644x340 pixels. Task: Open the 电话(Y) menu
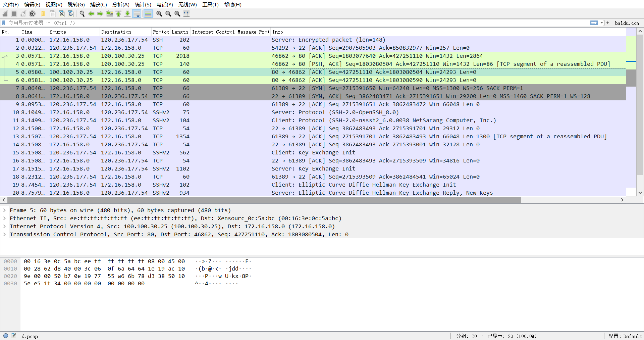165,5
